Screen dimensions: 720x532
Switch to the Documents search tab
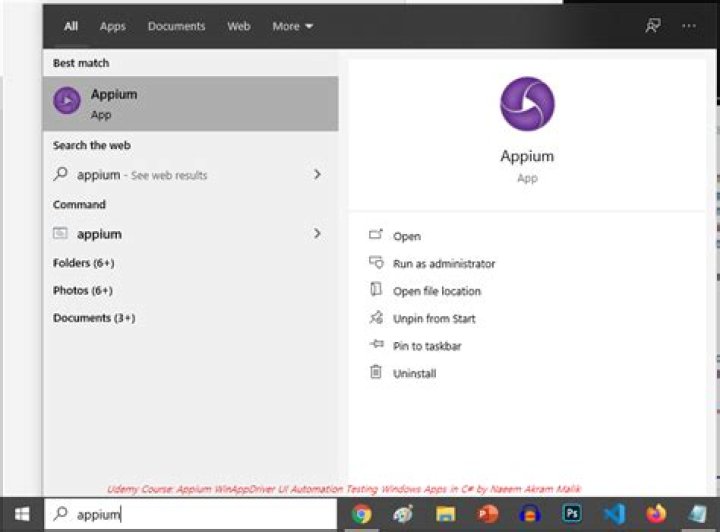point(176,26)
